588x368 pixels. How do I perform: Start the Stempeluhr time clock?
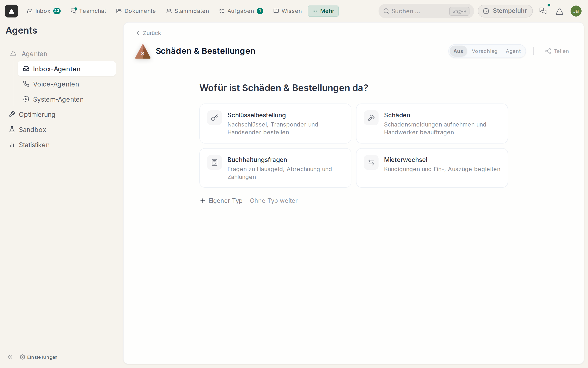coord(505,11)
